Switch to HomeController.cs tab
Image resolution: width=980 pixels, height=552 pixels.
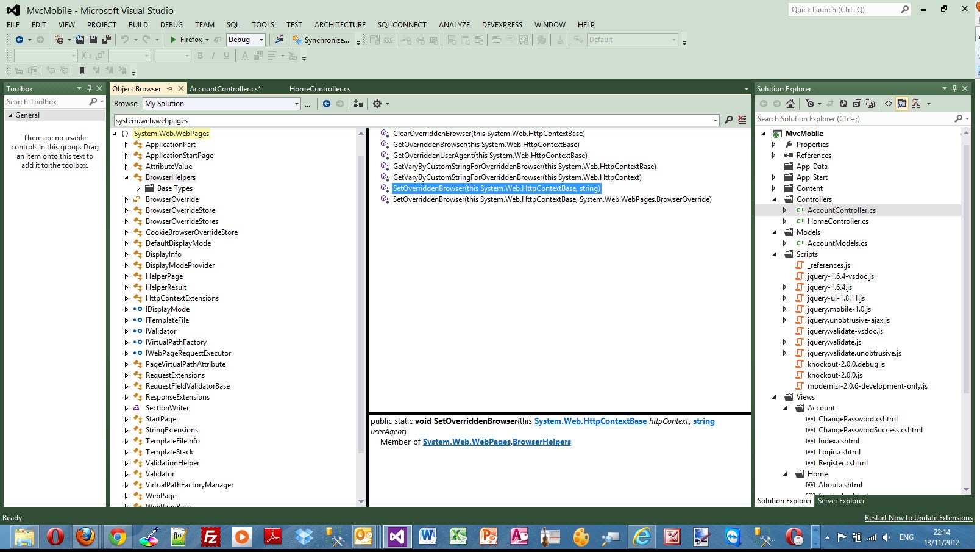pos(320,89)
